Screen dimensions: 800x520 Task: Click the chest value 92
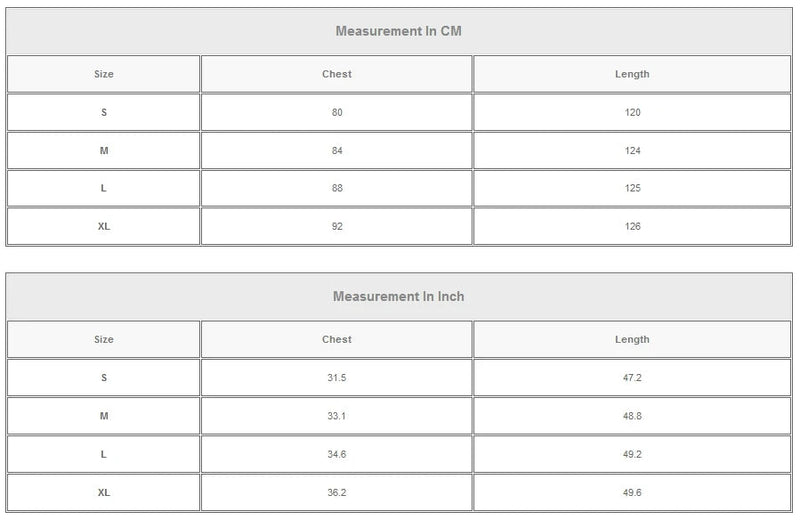(337, 227)
